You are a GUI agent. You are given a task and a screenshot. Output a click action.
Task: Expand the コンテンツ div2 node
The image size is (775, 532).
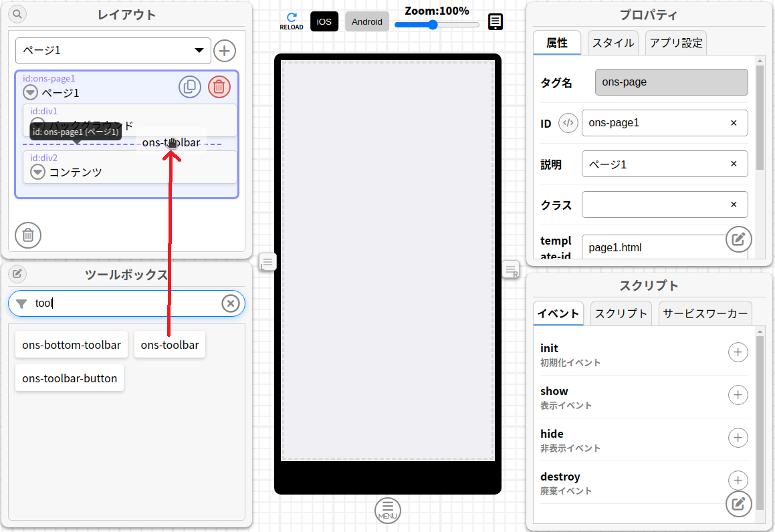pyautogui.click(x=38, y=172)
